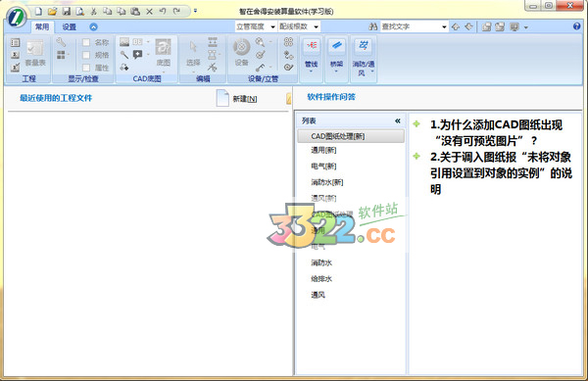Click the new file icon in quick access toolbar
Viewport: 588px width, 381px height.
(38, 11)
